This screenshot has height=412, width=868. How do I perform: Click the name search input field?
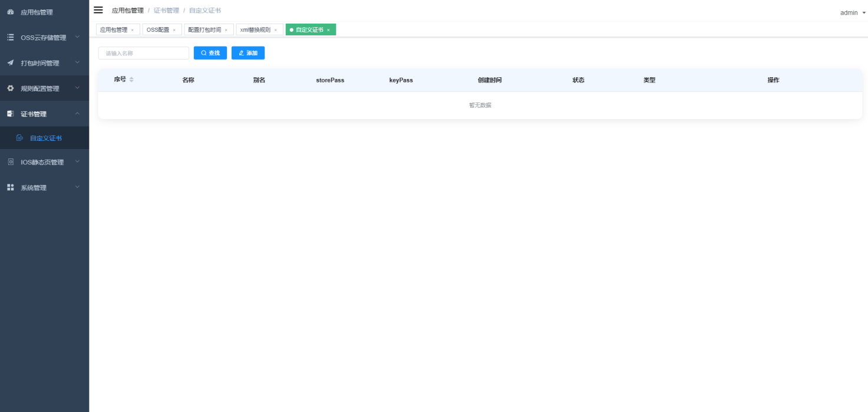click(x=144, y=53)
